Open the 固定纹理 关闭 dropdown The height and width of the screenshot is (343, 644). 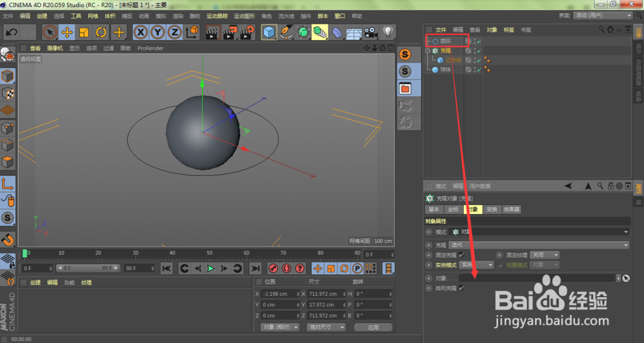(545, 255)
